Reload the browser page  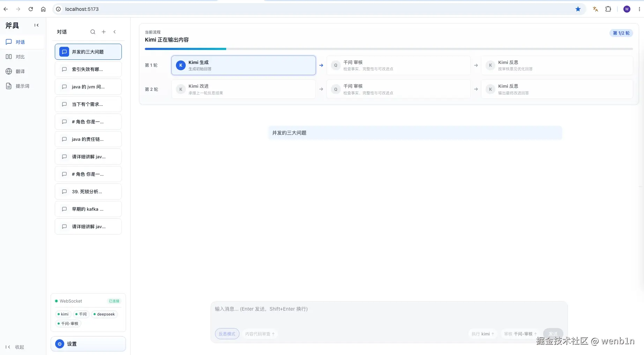pyautogui.click(x=31, y=9)
